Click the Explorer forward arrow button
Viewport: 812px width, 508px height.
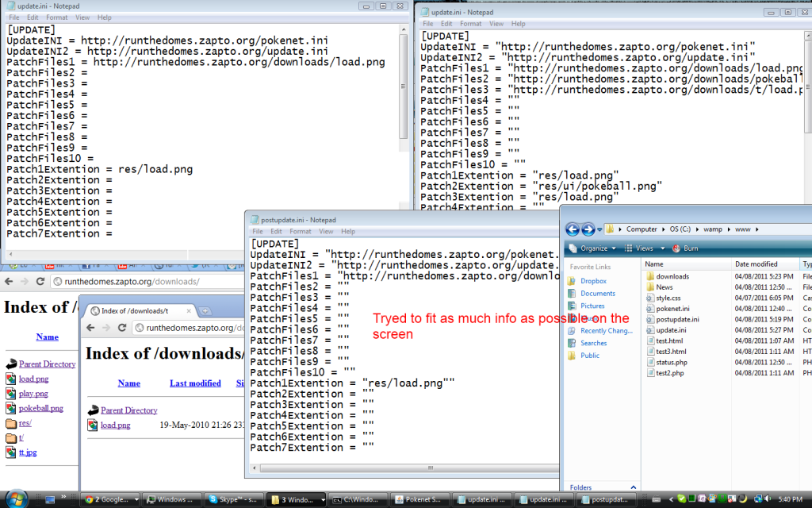588,229
